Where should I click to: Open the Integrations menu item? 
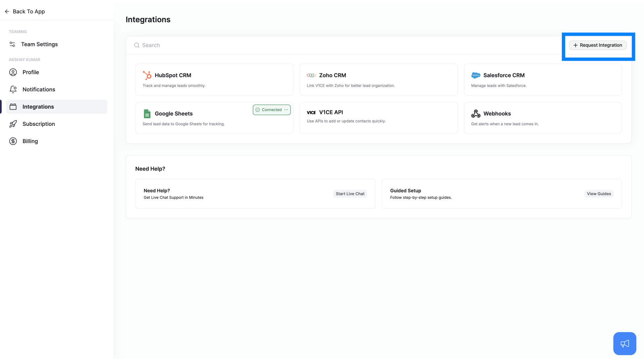[x=38, y=107]
